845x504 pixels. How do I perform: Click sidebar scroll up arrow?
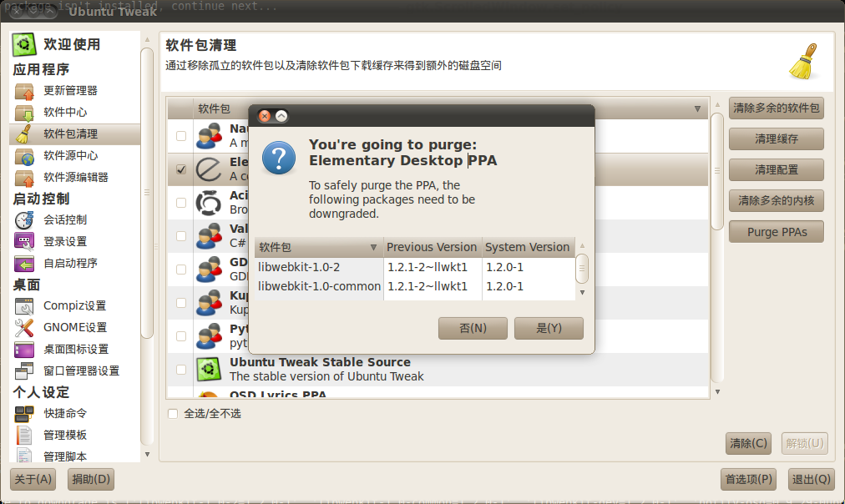pyautogui.click(x=147, y=39)
